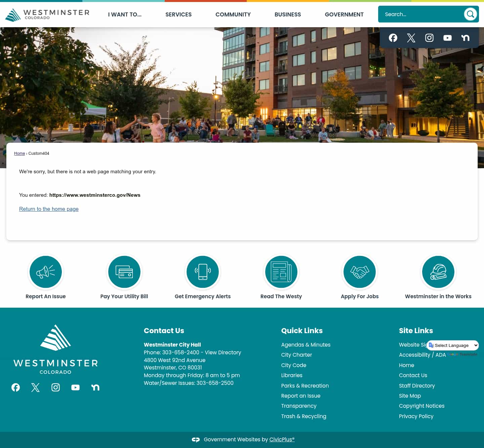Select SERVICES in the navigation bar
The width and height of the screenshot is (484, 448).
point(178,14)
